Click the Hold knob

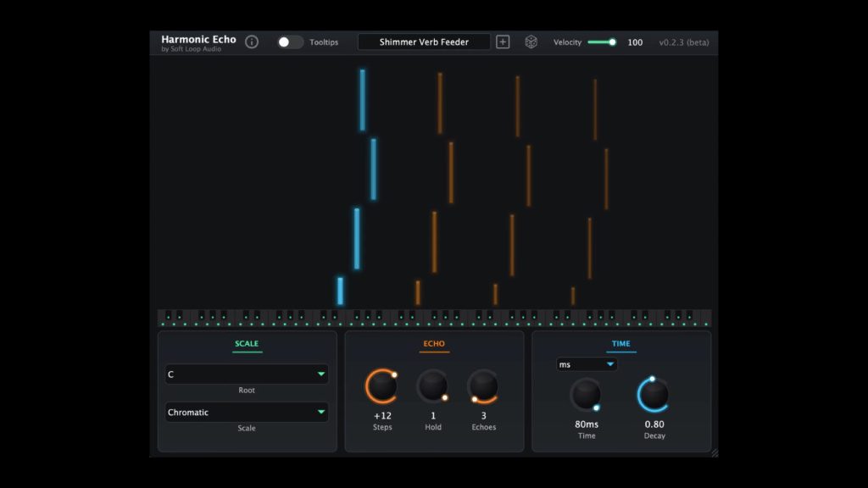pyautogui.click(x=432, y=386)
